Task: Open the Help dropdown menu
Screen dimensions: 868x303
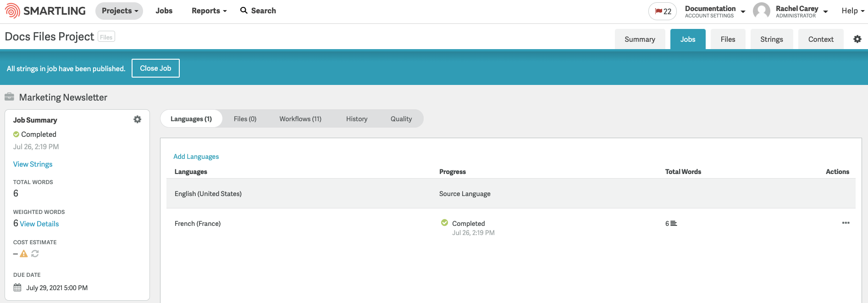Action: [853, 11]
